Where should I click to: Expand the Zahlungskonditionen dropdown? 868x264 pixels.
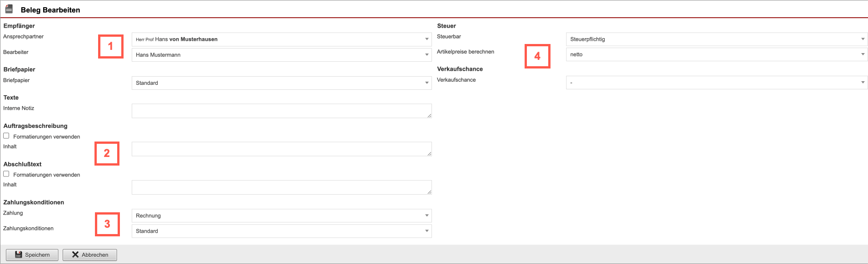(x=281, y=231)
